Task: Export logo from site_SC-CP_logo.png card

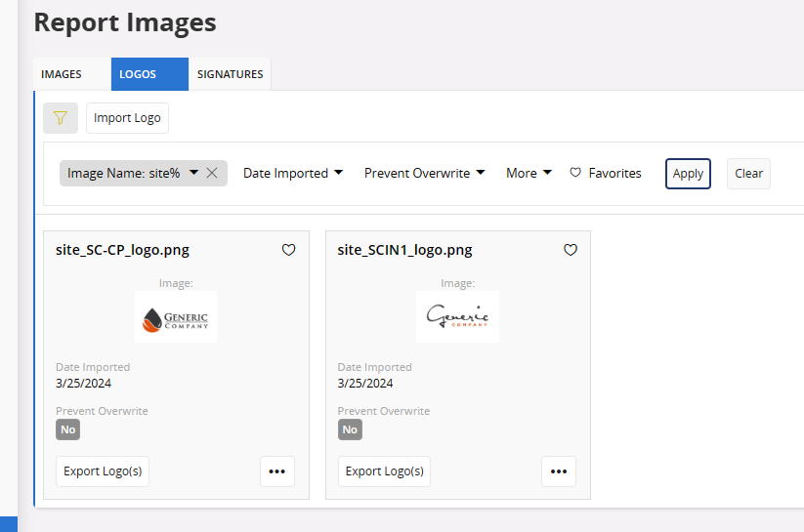Action: [x=103, y=471]
